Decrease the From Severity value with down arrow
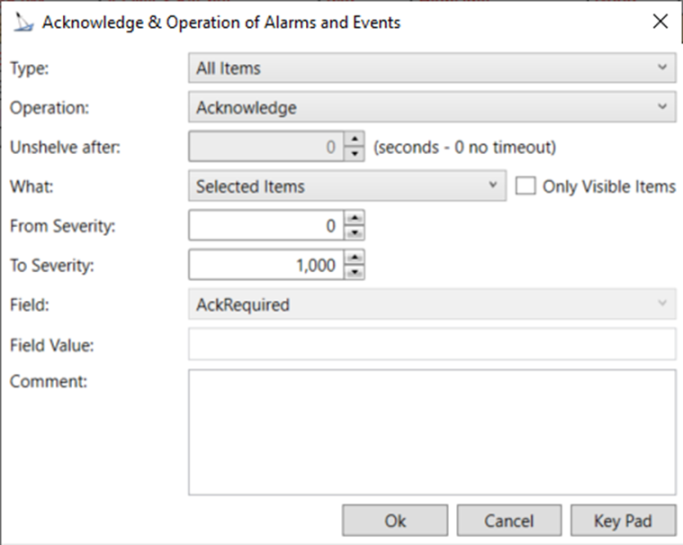This screenshot has height=545, width=683. point(354,232)
